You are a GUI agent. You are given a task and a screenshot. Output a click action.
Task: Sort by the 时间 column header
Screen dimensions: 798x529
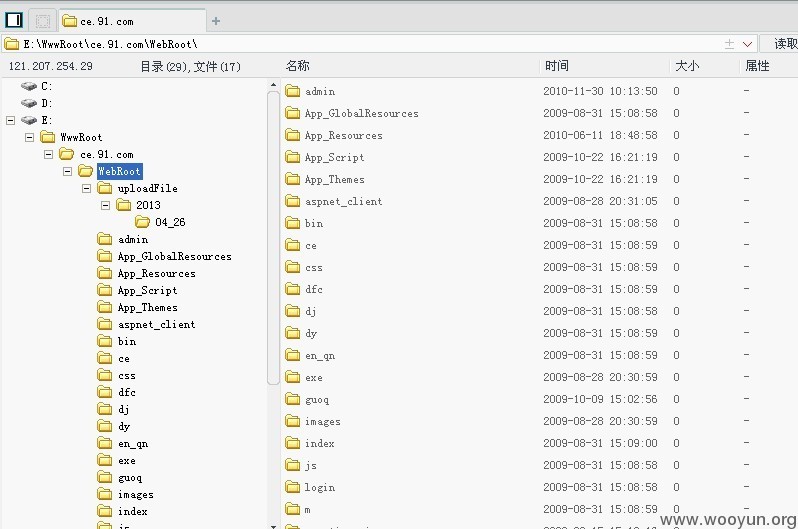click(556, 66)
